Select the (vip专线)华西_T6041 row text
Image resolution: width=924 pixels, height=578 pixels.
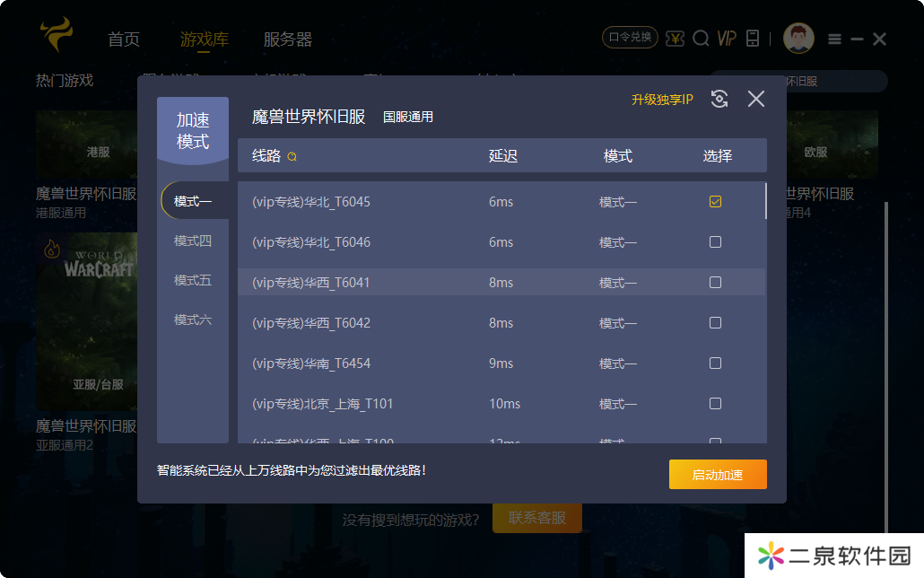coord(310,283)
